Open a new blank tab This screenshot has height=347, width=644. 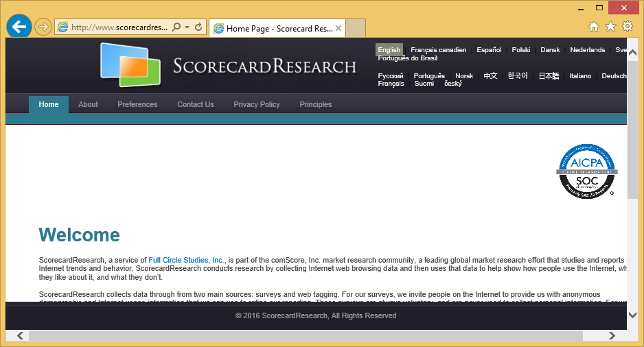pyautogui.click(x=355, y=28)
